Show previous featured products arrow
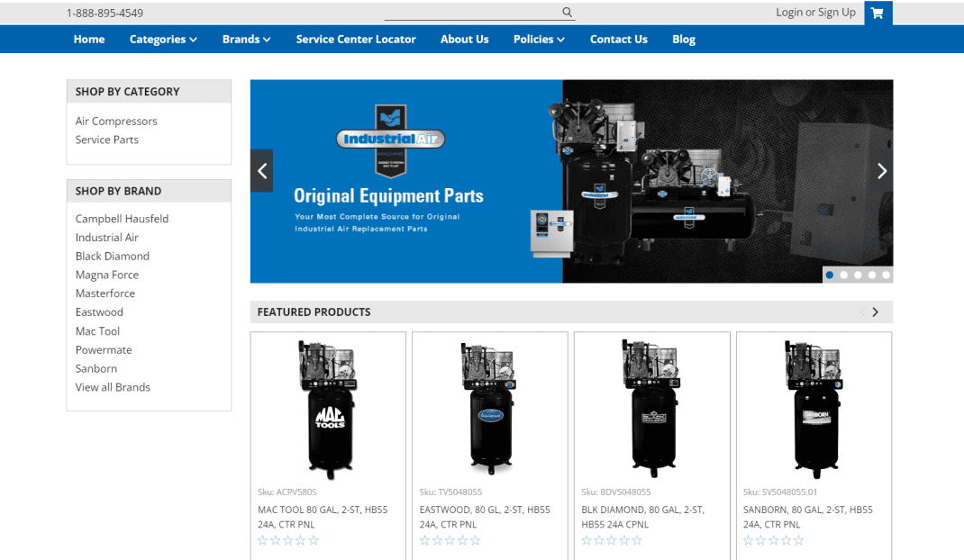This screenshot has width=964, height=560. pos(862,312)
